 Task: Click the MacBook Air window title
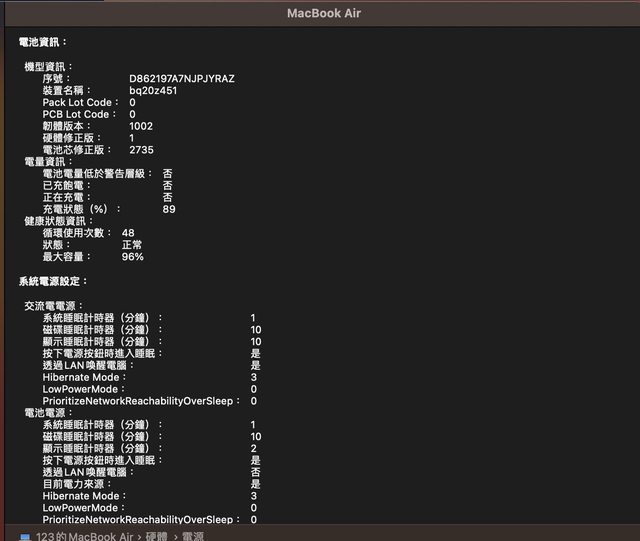click(x=323, y=13)
